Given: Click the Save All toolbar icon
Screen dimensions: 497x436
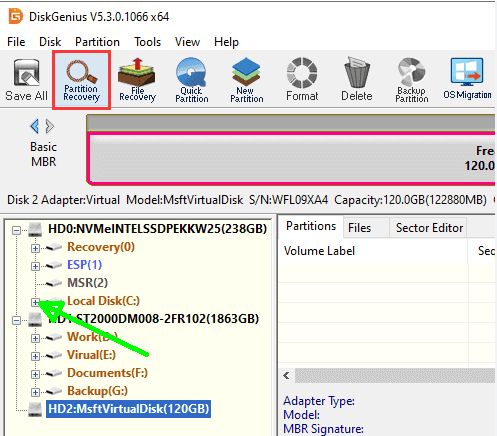Looking at the screenshot, I should (27, 80).
